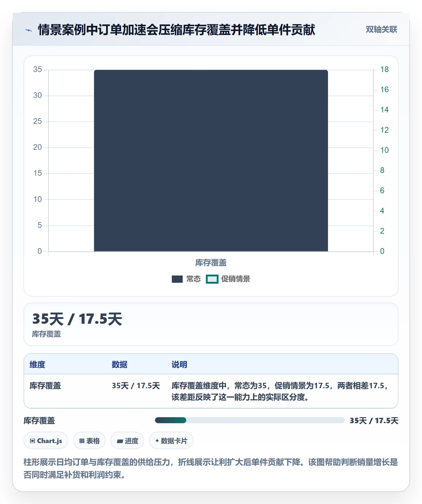Click the left axis tick label 20
Viewport: 422px width, 504px height.
[38, 147]
